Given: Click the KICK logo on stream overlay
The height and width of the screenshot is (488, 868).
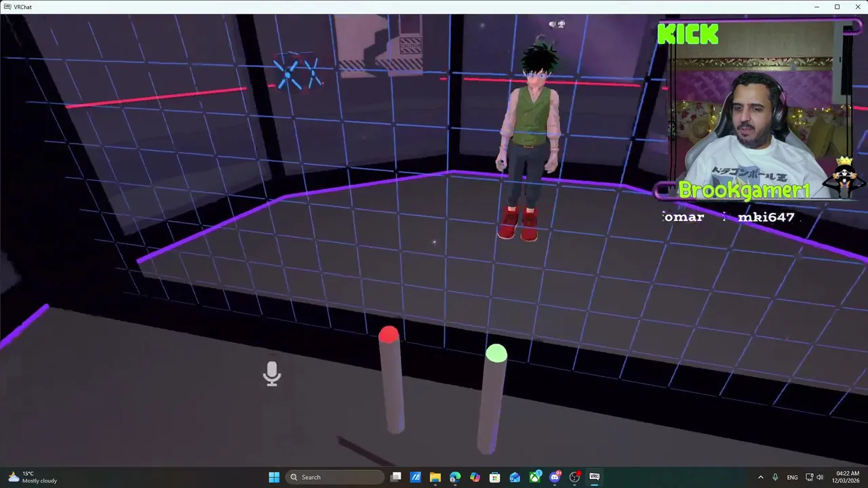Looking at the screenshot, I should click(688, 34).
